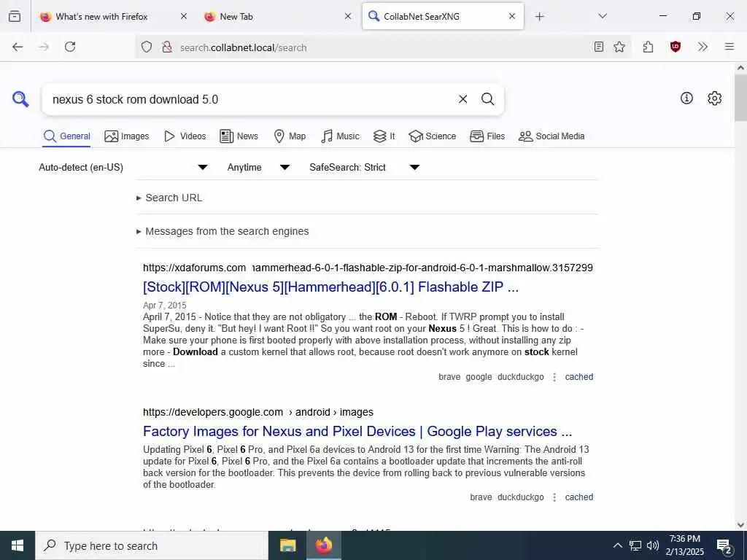Switch to the New Tab tab
The width and height of the screenshot is (747, 560).
pos(236,16)
